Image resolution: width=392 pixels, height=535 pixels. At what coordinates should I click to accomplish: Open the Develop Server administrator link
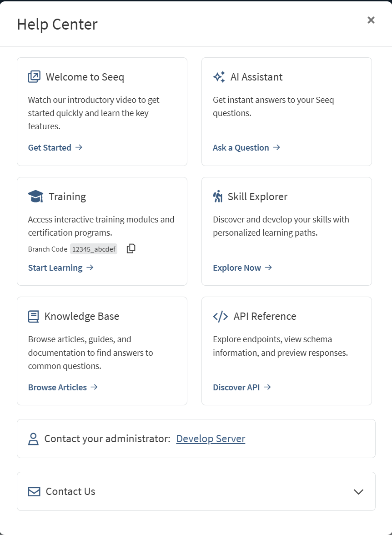(211, 439)
